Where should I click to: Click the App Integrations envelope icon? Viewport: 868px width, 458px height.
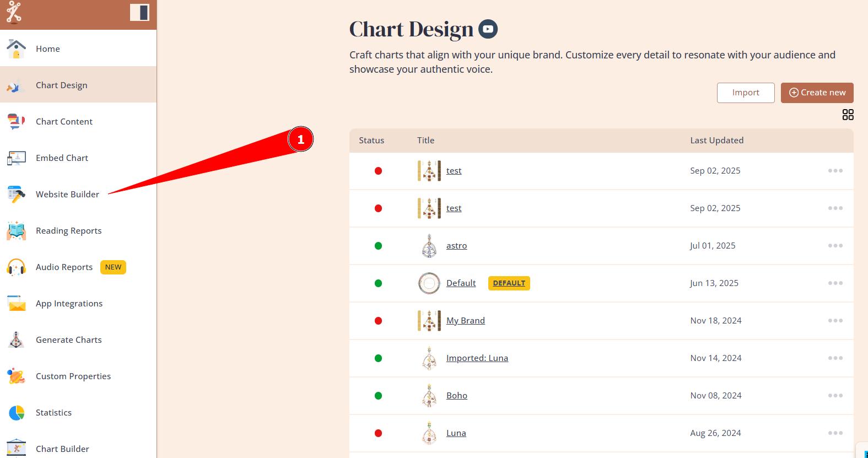click(x=17, y=304)
